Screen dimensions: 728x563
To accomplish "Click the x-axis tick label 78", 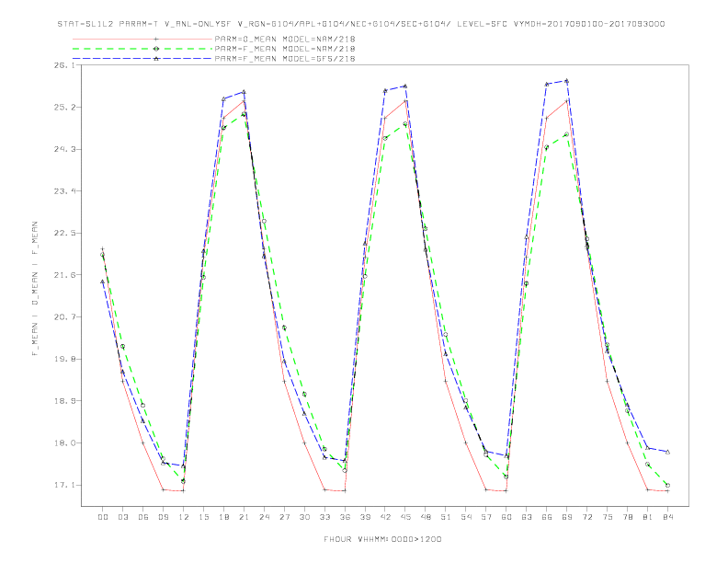I will pos(627,517).
